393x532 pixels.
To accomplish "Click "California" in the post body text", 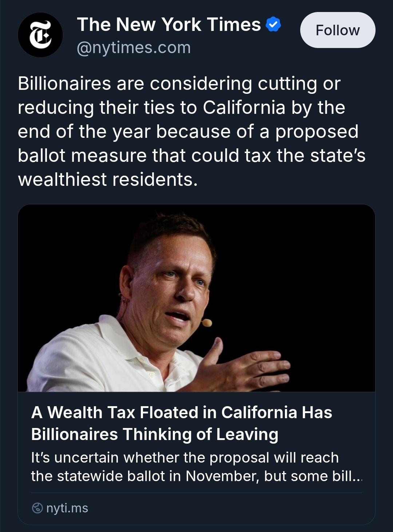I will click(244, 108).
